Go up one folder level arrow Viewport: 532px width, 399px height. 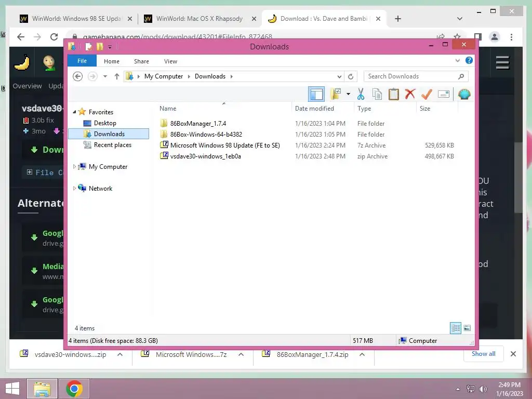(117, 76)
